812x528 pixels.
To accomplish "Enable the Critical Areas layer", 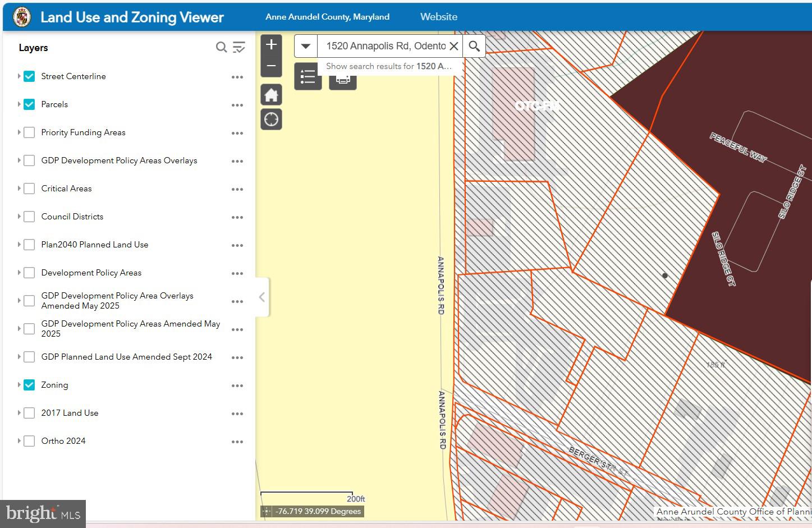I will pyautogui.click(x=29, y=189).
